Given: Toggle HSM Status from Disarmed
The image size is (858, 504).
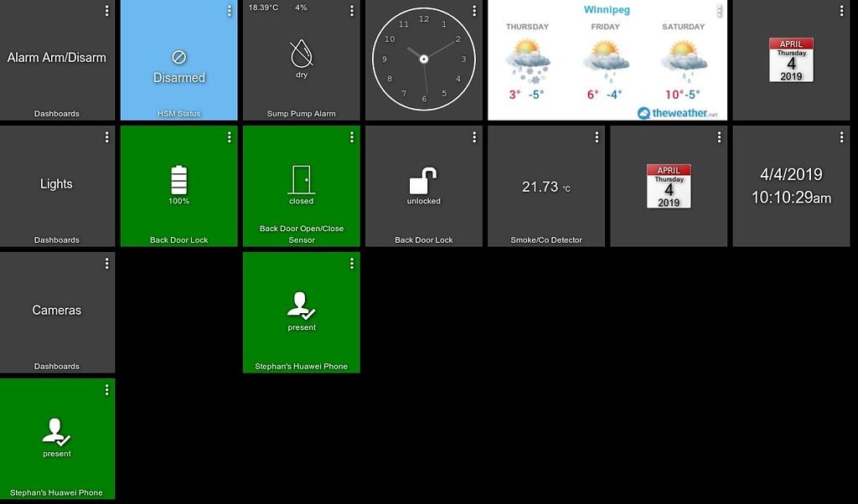Looking at the screenshot, I should click(178, 60).
